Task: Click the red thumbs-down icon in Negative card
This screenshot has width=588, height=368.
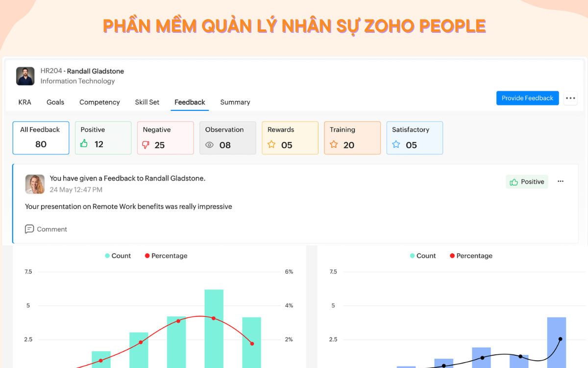Action: point(146,145)
